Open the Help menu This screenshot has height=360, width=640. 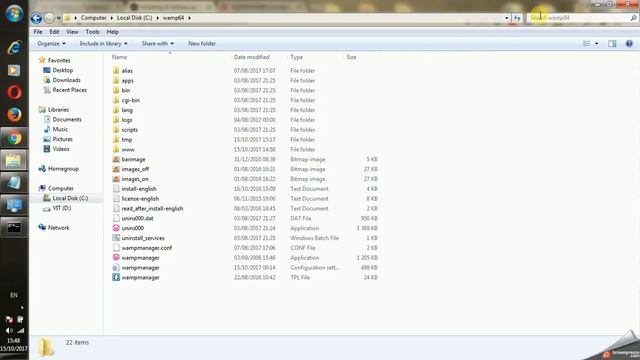coord(113,32)
